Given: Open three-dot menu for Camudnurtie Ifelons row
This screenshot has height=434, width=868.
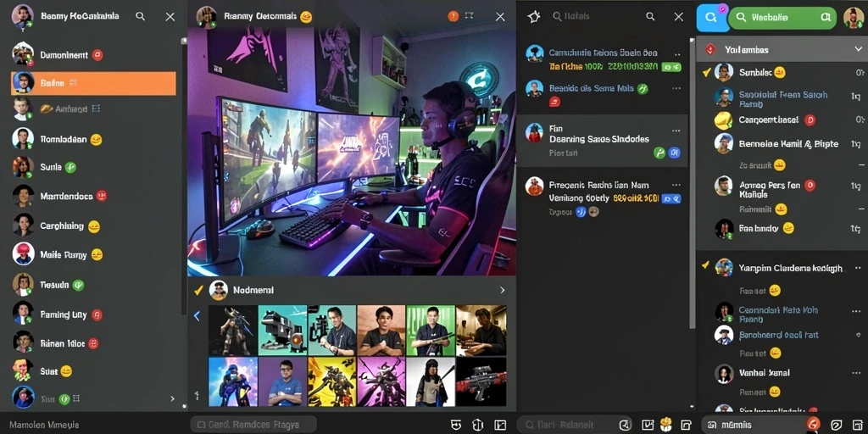Looking at the screenshot, I should click(x=676, y=54).
